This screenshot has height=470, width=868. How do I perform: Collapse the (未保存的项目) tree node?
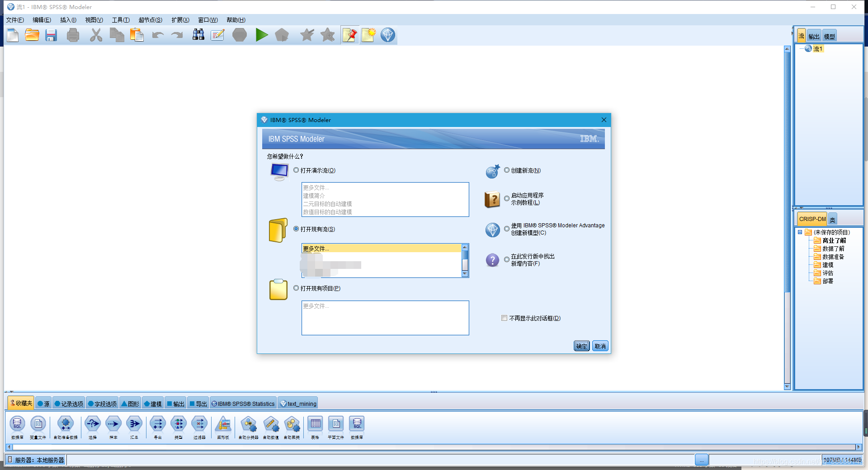800,232
